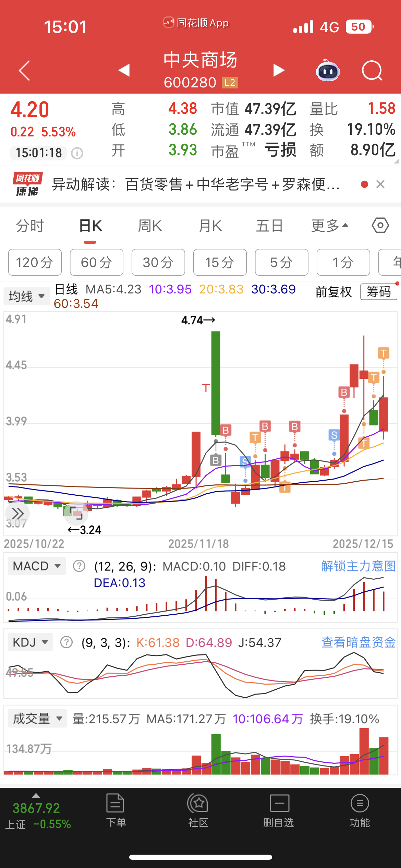This screenshot has width=401, height=868.
Task: Select 120分 period button
Action: (x=35, y=262)
